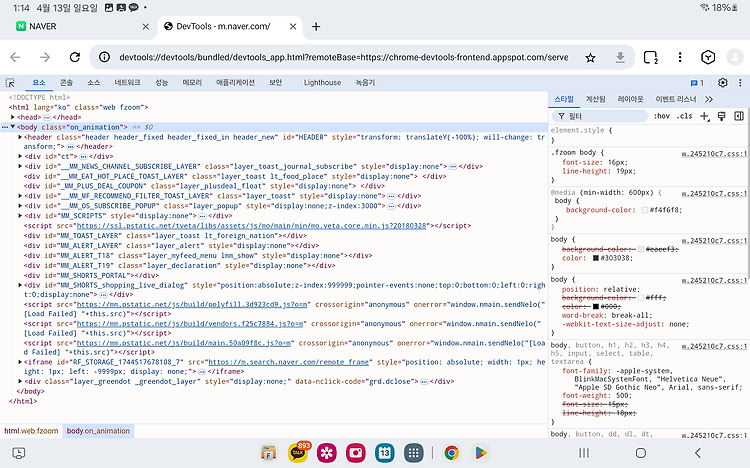
Task: Open the 애플리케이션 panel tab
Action: tap(235, 82)
